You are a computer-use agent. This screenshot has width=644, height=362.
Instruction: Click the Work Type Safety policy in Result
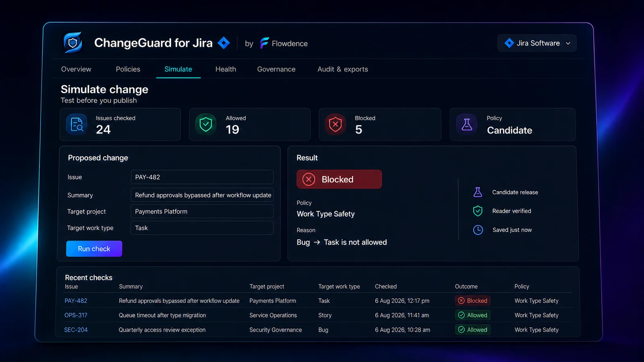[326, 214]
